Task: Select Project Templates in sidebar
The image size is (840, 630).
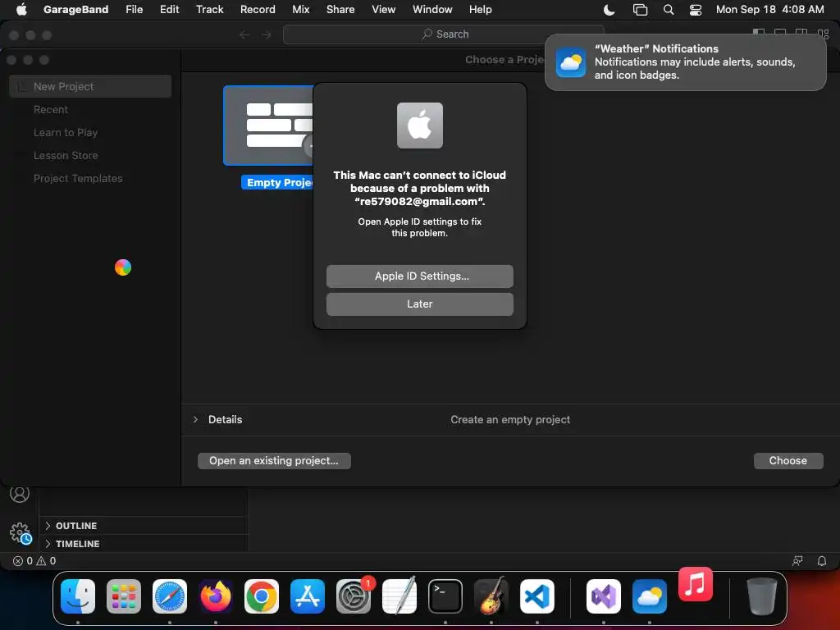Action: pyautogui.click(x=78, y=178)
